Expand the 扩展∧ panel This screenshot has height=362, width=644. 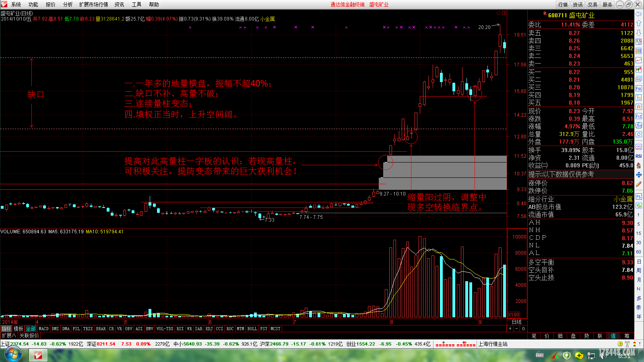pyautogui.click(x=9, y=335)
